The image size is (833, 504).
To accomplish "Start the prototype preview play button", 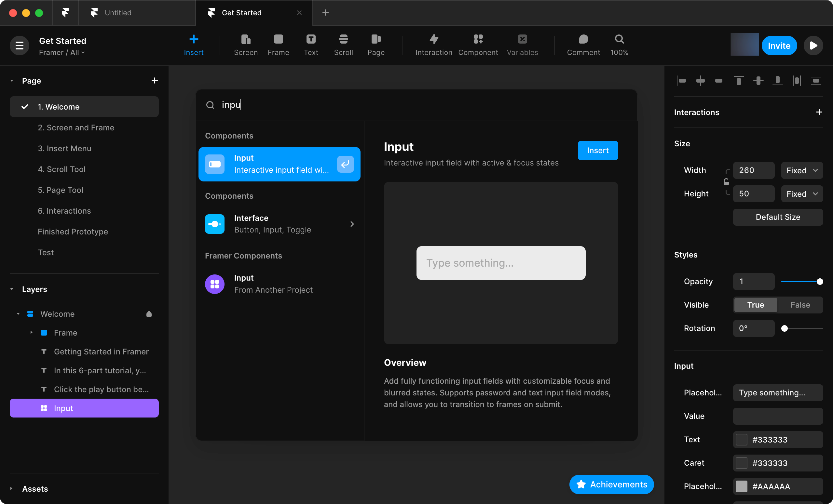I will pos(813,45).
